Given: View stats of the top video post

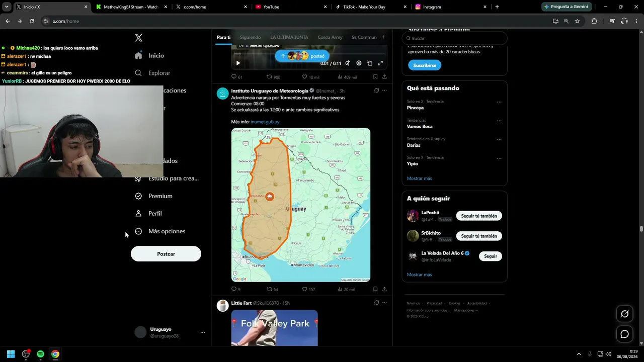Looking at the screenshot, I should click(x=347, y=77).
